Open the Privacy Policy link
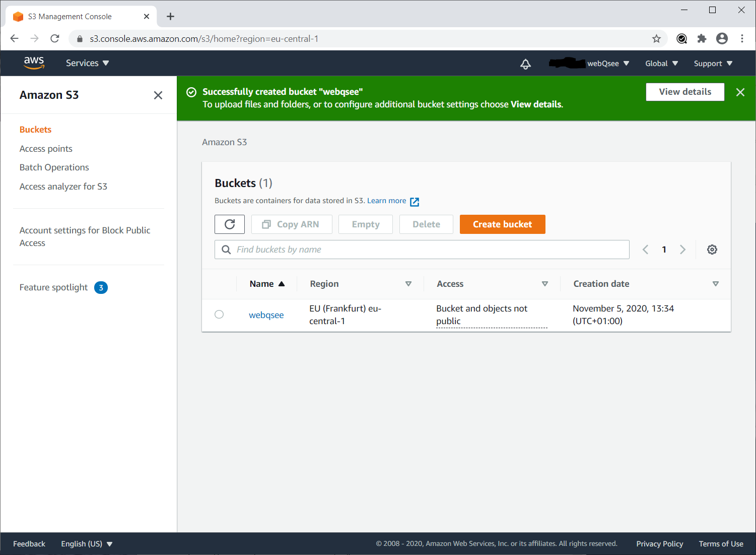The height and width of the screenshot is (555, 756). pos(659,544)
